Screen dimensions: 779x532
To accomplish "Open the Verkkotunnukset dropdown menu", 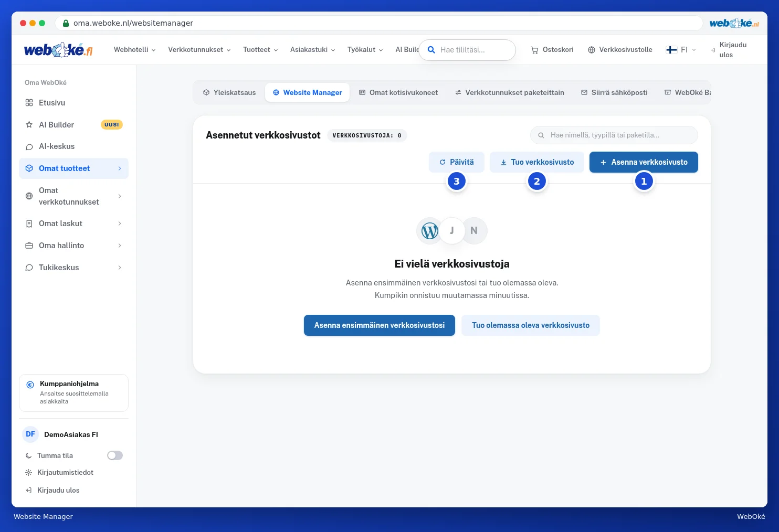I will coord(199,50).
